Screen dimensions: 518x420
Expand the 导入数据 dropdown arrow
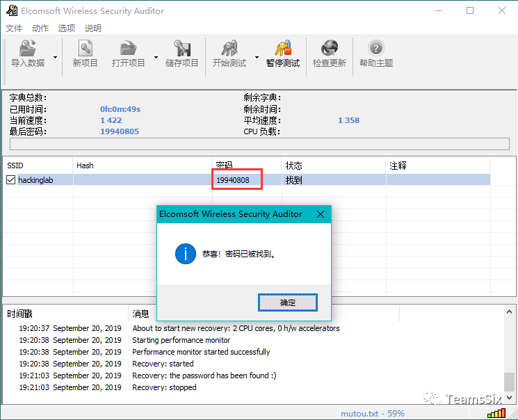point(55,57)
